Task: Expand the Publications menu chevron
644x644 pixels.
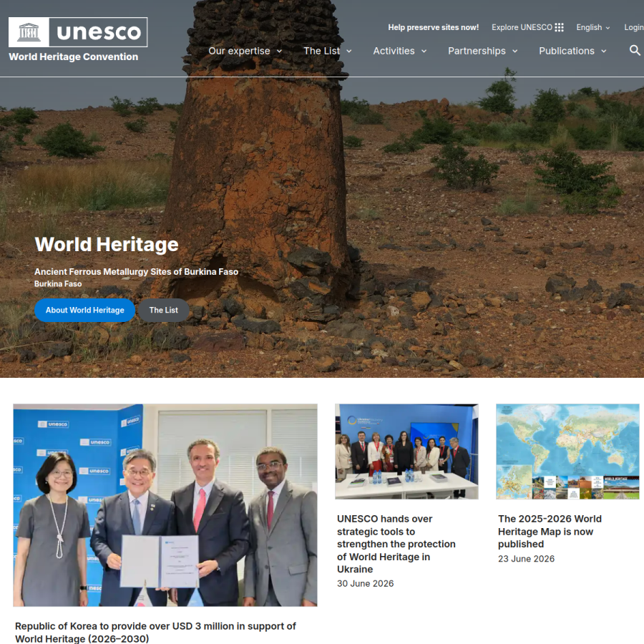Action: click(604, 52)
